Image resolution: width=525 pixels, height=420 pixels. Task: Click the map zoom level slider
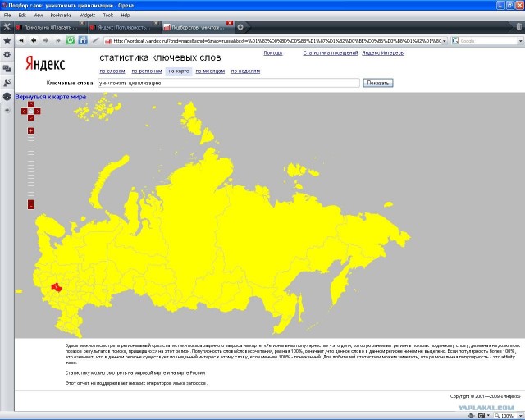(x=31, y=167)
